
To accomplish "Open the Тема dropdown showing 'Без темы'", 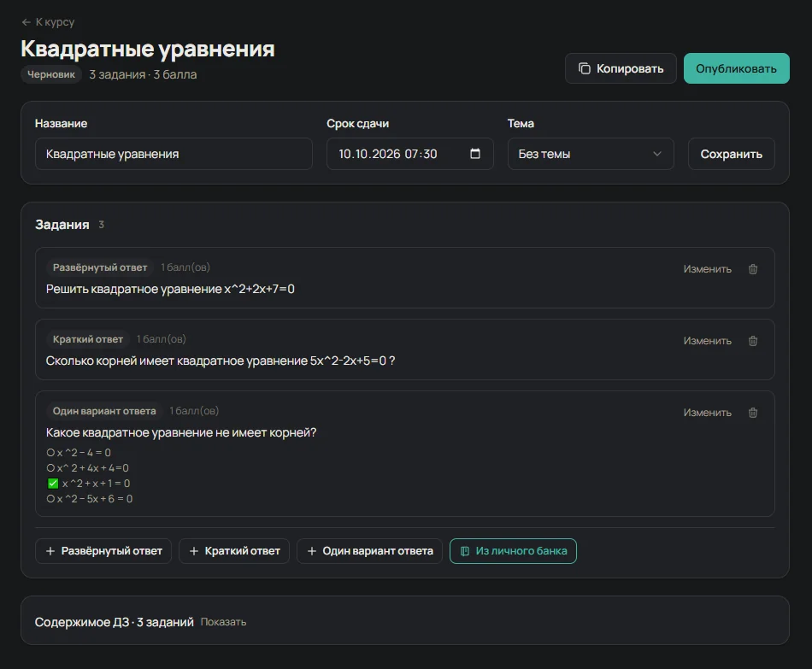I will (x=591, y=154).
